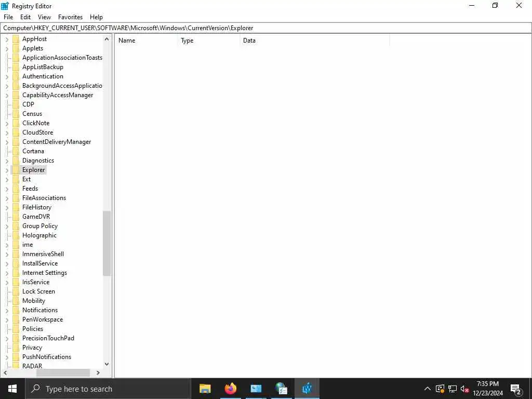Open File Explorer from the taskbar

coord(205,389)
